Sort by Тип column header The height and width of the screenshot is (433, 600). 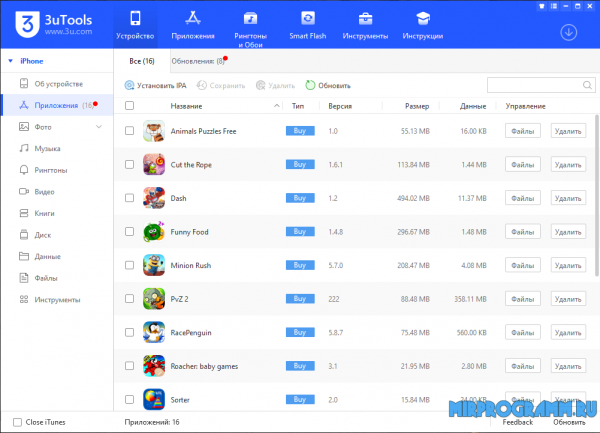298,106
